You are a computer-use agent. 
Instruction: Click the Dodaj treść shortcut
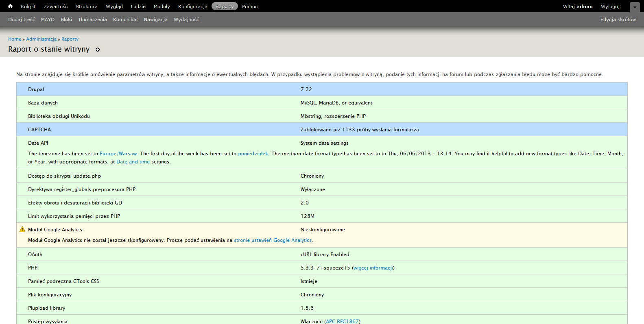point(22,20)
